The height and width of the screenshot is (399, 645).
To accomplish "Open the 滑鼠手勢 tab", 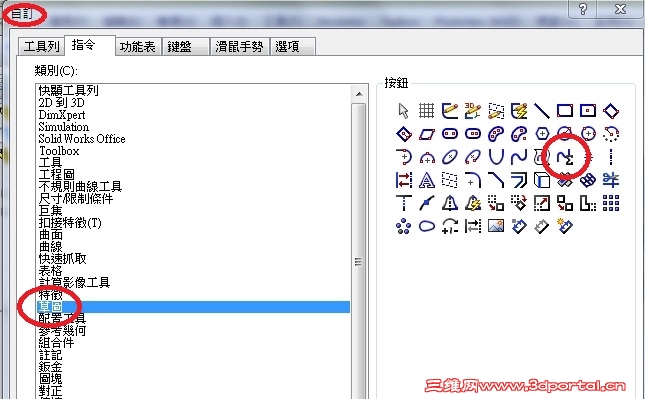I will (x=239, y=46).
